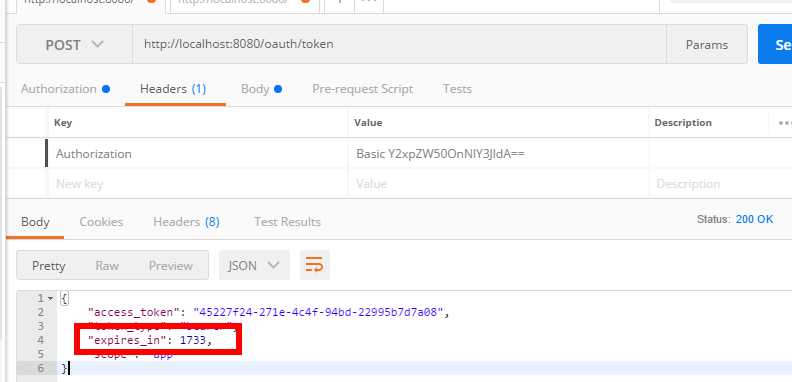Switch to the Tests tab
This screenshot has width=792, height=382.
(457, 89)
